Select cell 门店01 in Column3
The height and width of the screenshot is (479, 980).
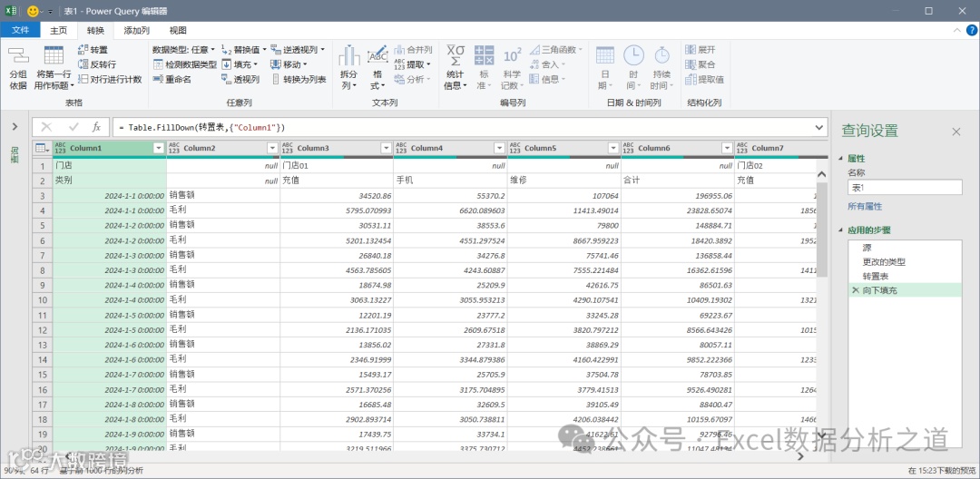pyautogui.click(x=337, y=166)
